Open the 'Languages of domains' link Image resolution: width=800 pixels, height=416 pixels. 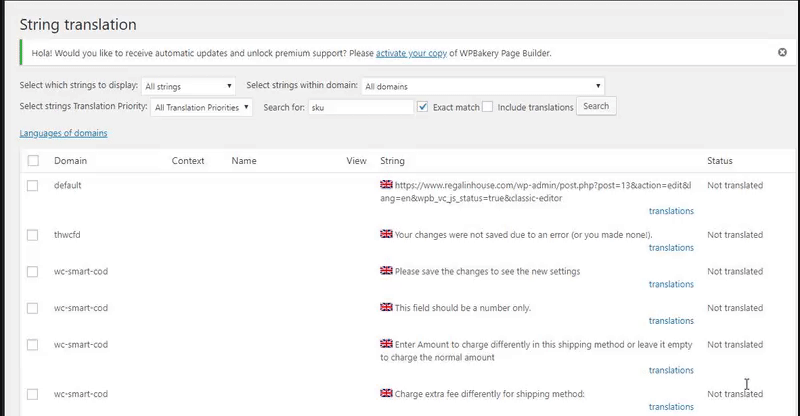pos(63,133)
